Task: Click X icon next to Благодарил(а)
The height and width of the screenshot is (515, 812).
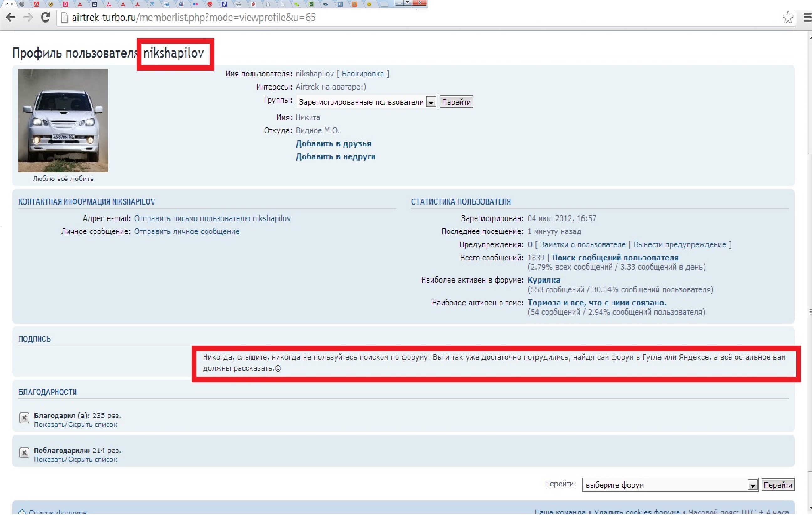Action: [24, 418]
